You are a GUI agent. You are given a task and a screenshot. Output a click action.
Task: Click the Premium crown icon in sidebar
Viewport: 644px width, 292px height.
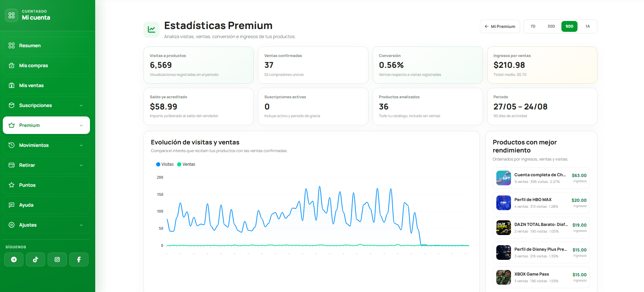[x=12, y=125]
